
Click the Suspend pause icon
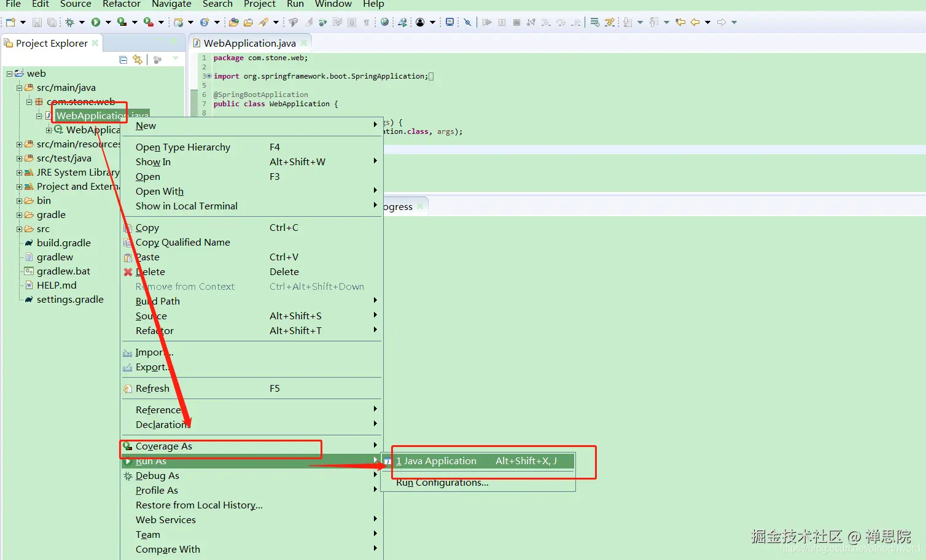pos(502,22)
